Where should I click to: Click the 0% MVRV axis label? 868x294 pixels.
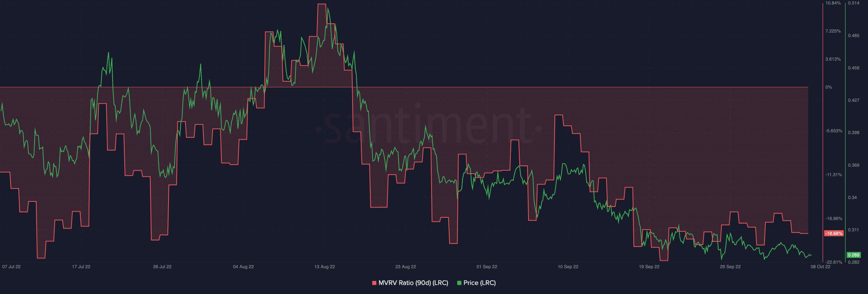tap(828, 87)
